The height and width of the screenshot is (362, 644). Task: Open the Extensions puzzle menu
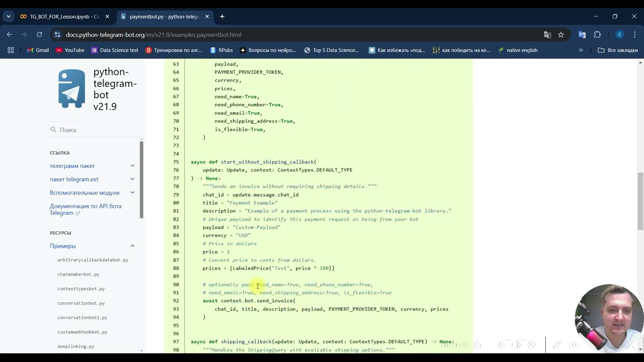click(597, 35)
